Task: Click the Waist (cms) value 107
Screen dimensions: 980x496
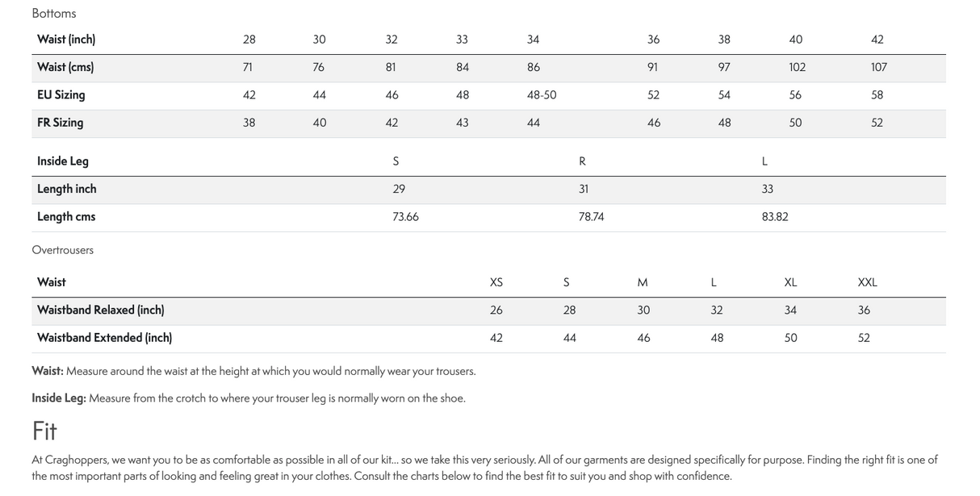Action: 878,68
